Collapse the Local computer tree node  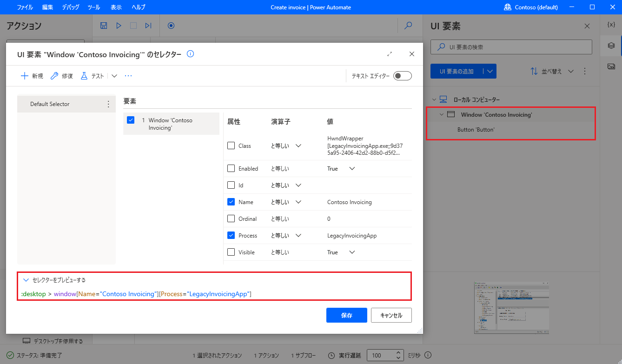[434, 99]
